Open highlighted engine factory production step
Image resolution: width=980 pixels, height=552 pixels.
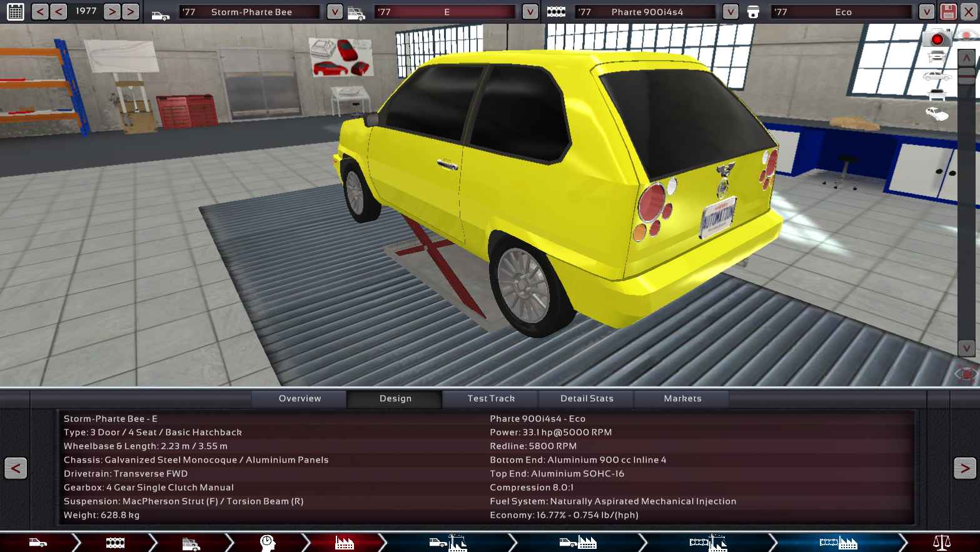click(x=838, y=543)
